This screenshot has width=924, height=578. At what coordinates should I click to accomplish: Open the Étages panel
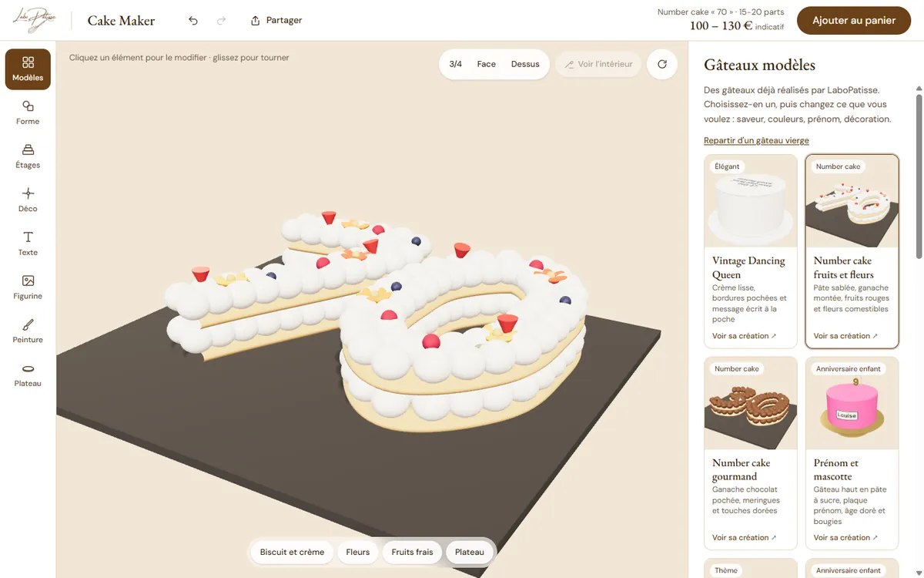[x=28, y=156]
